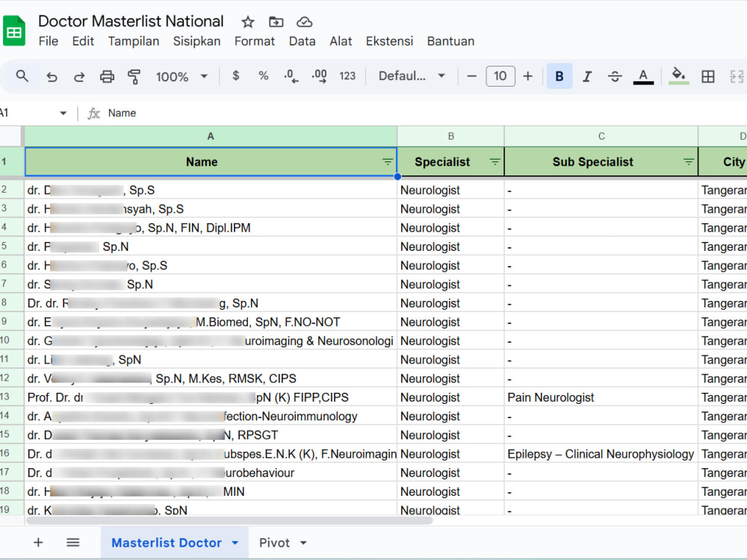The width and height of the screenshot is (747, 560).
Task: Open the Format menu
Action: [x=255, y=41]
